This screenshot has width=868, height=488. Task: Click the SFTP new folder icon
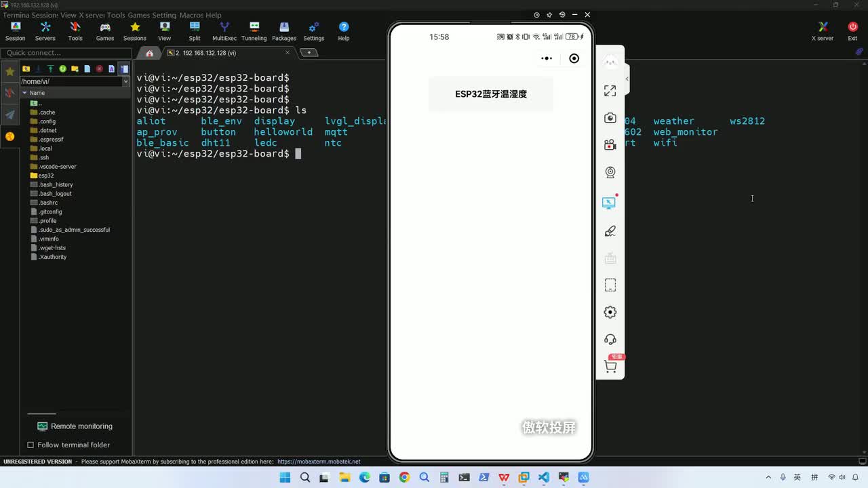[75, 68]
